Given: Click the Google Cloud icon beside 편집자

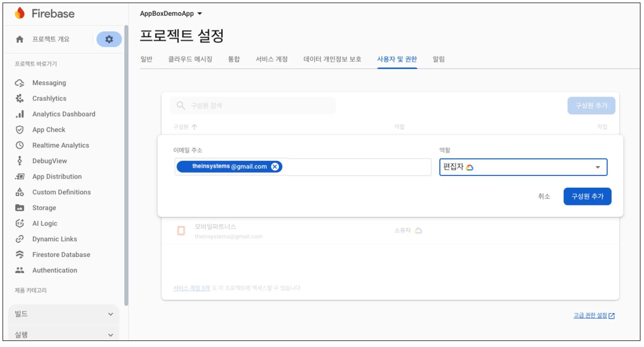Looking at the screenshot, I should point(470,167).
